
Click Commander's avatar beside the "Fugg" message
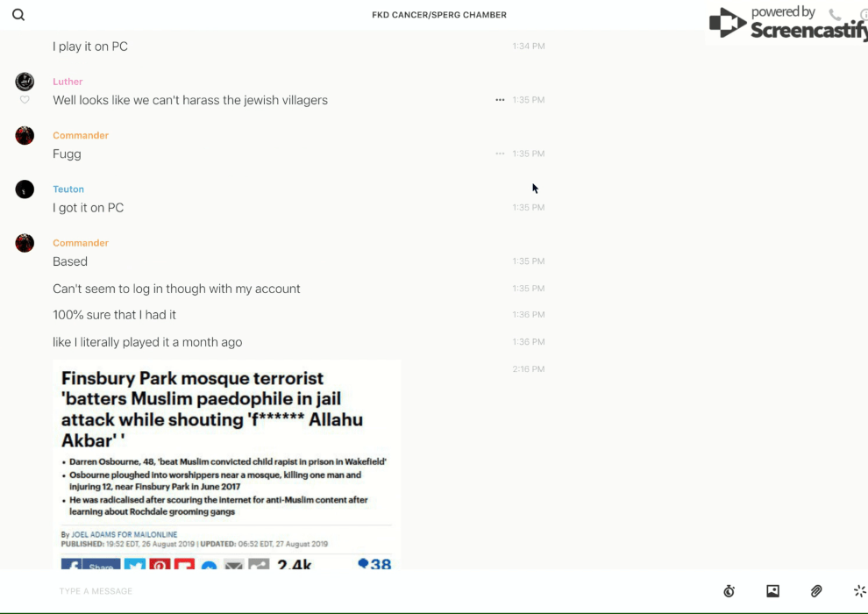25,135
